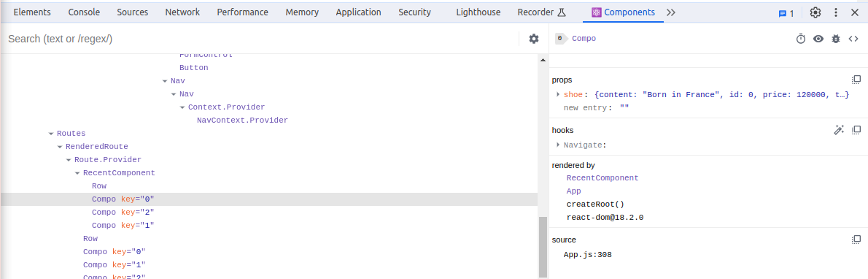Screen dimensions: 868x279
Task: Select Compo key="2" under RecentComponent
Action: (x=123, y=213)
